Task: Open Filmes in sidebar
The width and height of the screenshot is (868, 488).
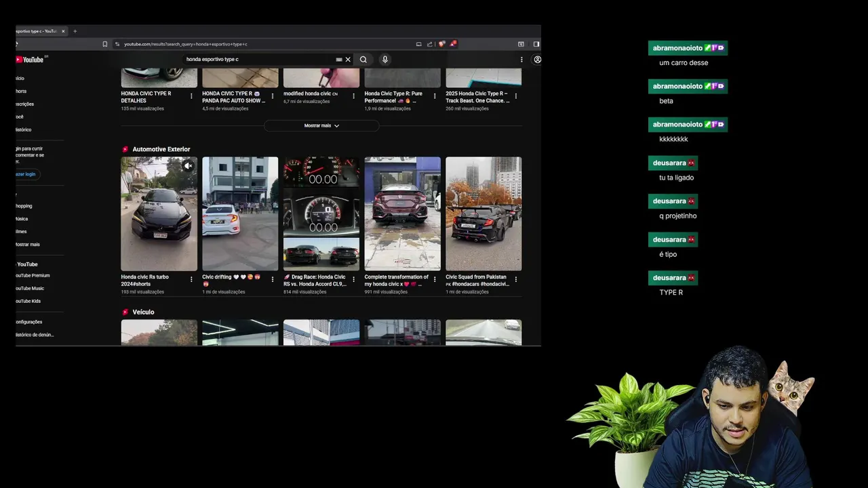Action: coord(22,232)
